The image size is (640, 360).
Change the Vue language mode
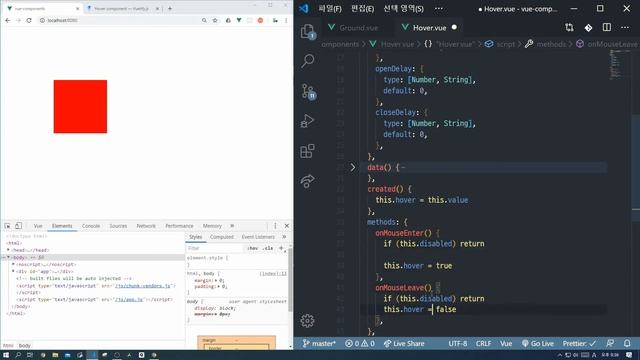506,344
